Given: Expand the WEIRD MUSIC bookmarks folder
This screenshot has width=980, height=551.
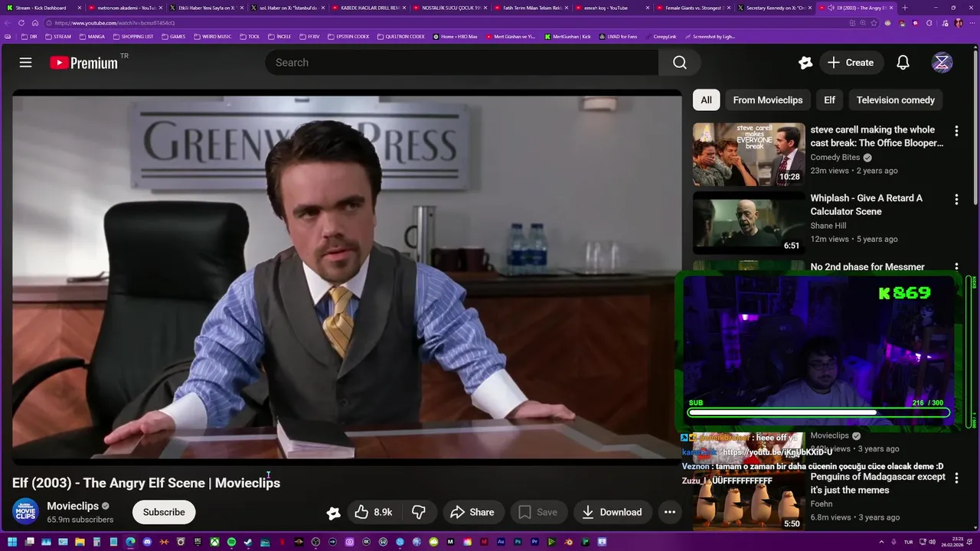Looking at the screenshot, I should (212, 37).
